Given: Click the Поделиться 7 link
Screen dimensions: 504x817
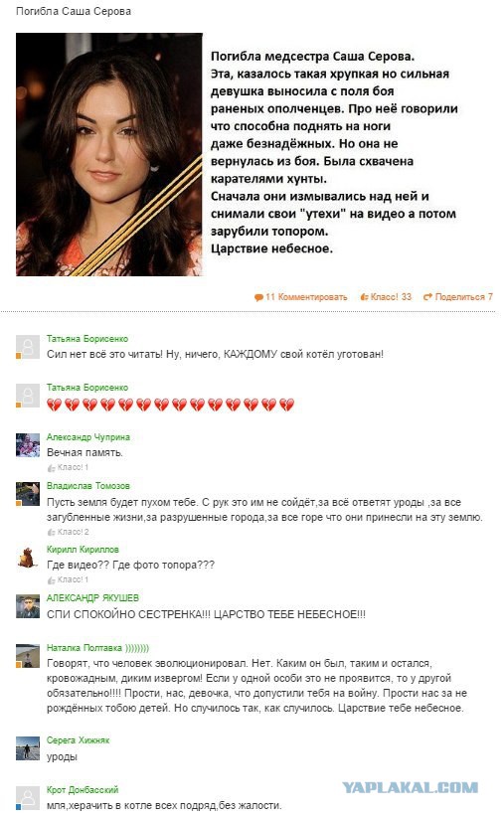Looking at the screenshot, I should click(458, 297).
